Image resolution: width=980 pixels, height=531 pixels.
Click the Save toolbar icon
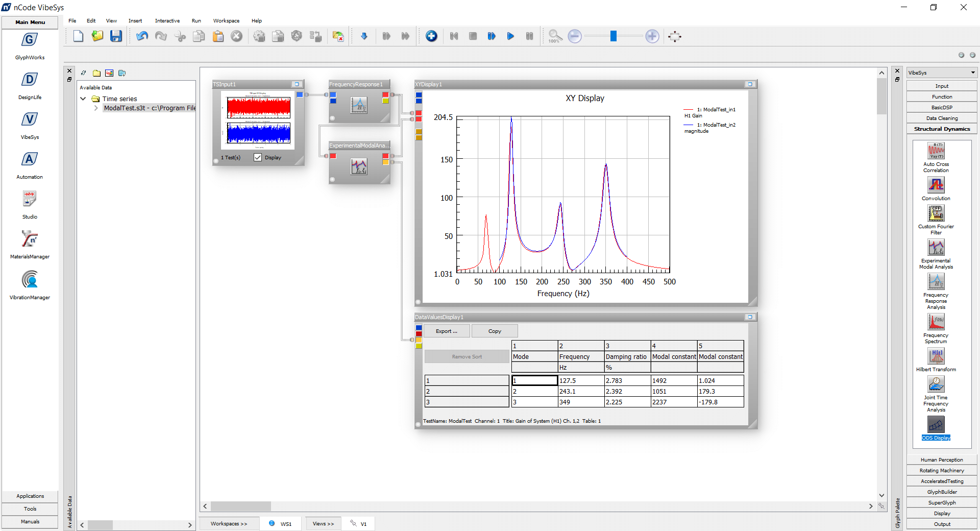[116, 36]
